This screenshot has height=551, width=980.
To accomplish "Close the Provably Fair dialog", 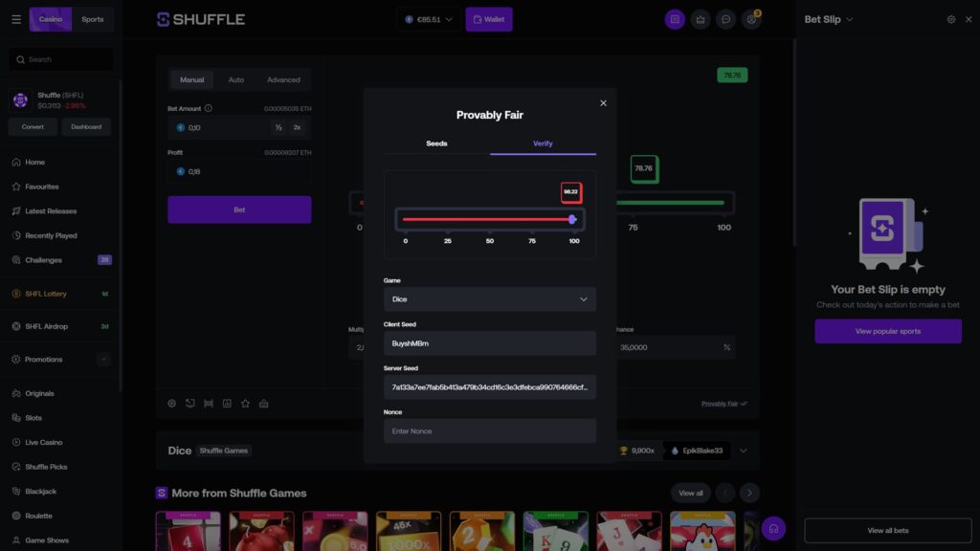I will click(x=603, y=103).
